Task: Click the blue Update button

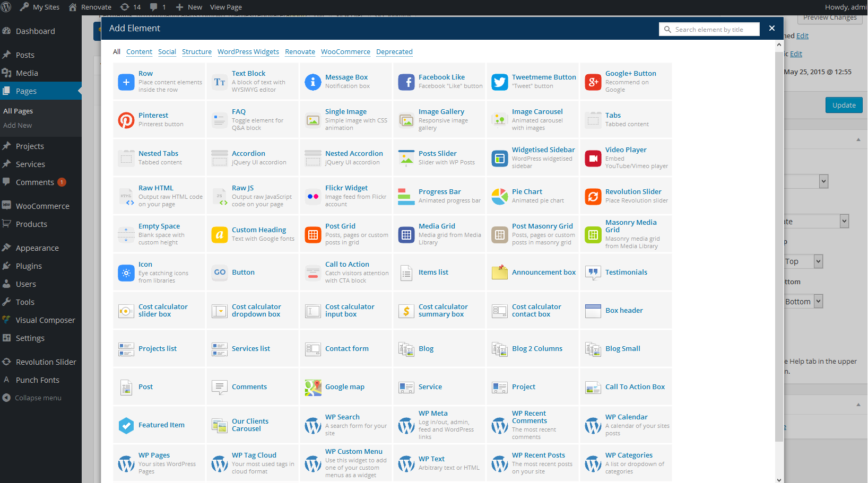Action: pos(843,105)
